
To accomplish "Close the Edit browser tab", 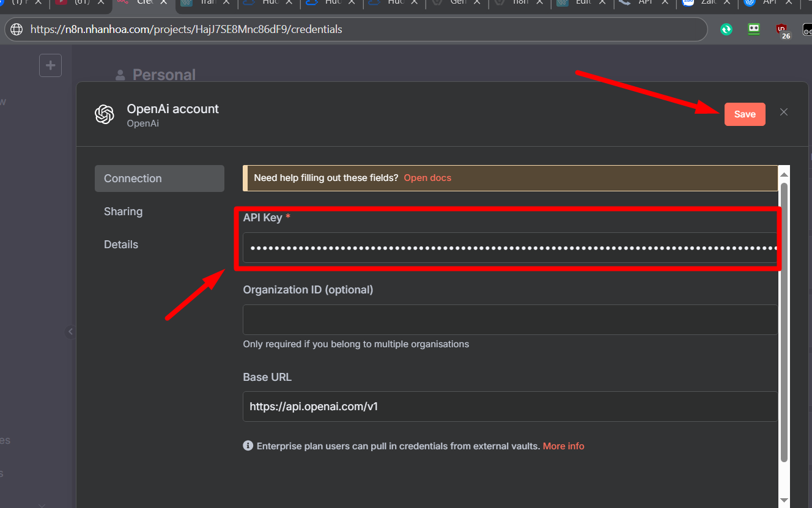I will point(602,2).
